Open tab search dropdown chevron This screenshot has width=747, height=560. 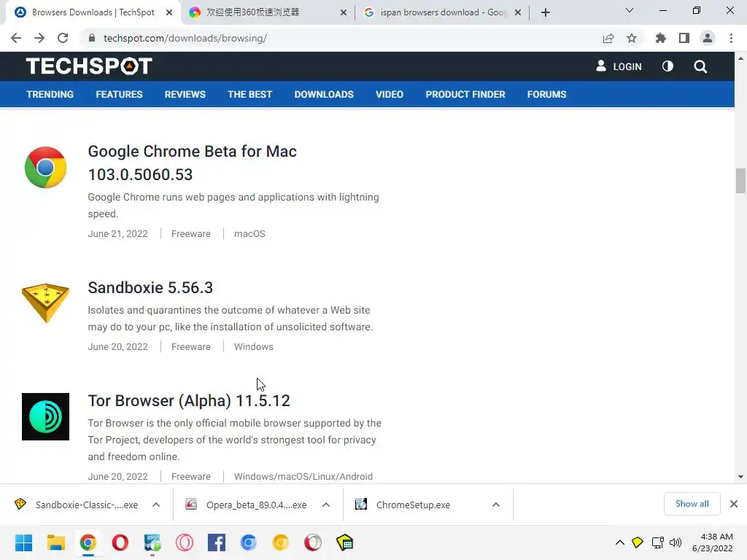[x=630, y=10]
